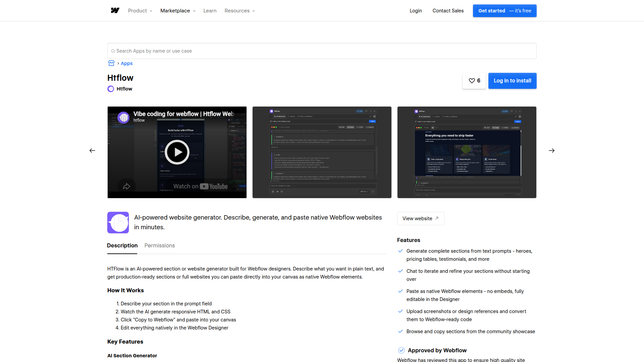Switch to the Permissions tab

[x=160, y=246]
